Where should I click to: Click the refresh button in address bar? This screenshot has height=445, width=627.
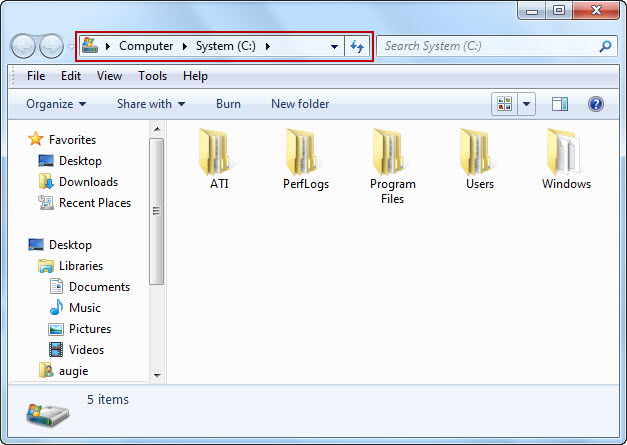point(357,46)
